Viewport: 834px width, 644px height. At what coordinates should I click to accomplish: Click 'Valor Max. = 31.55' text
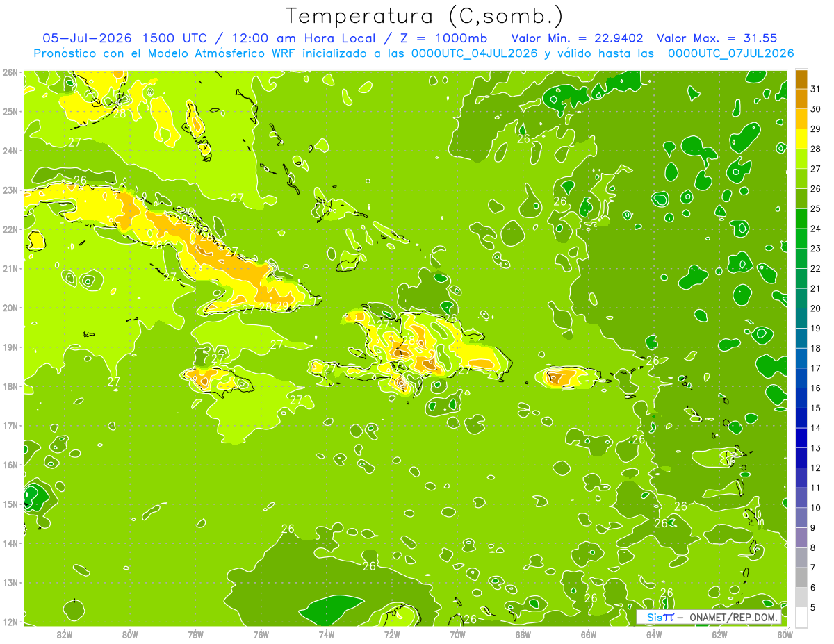(x=717, y=38)
